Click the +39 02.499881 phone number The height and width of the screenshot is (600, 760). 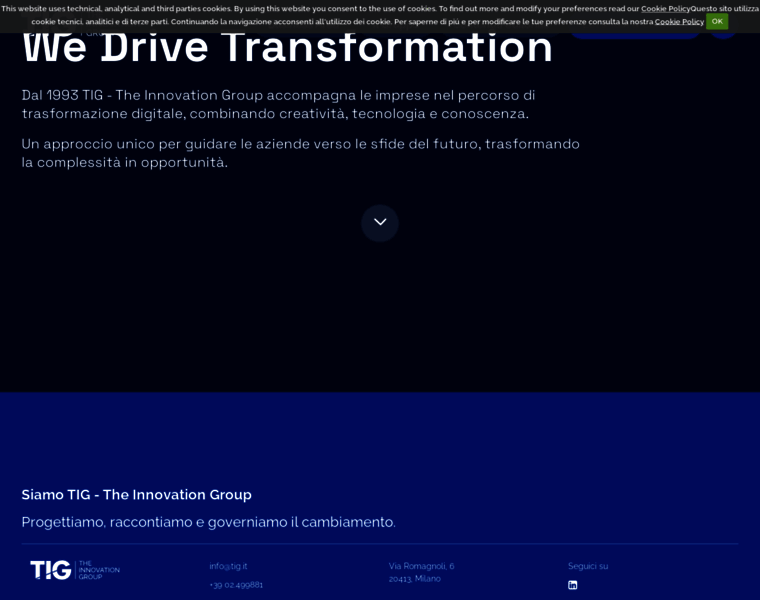[x=236, y=585]
